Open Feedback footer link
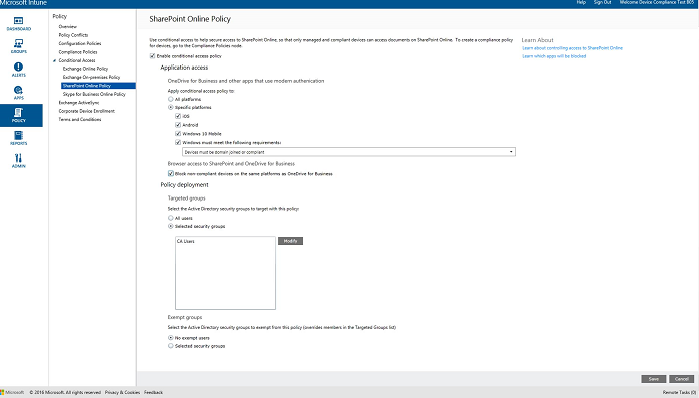 [x=153, y=392]
